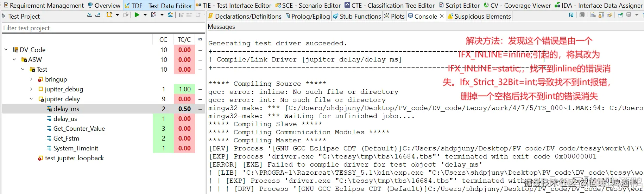Screen dimensions: 644x194
Task: Open dropdown next to Execute Test button
Action: (x=145, y=15)
